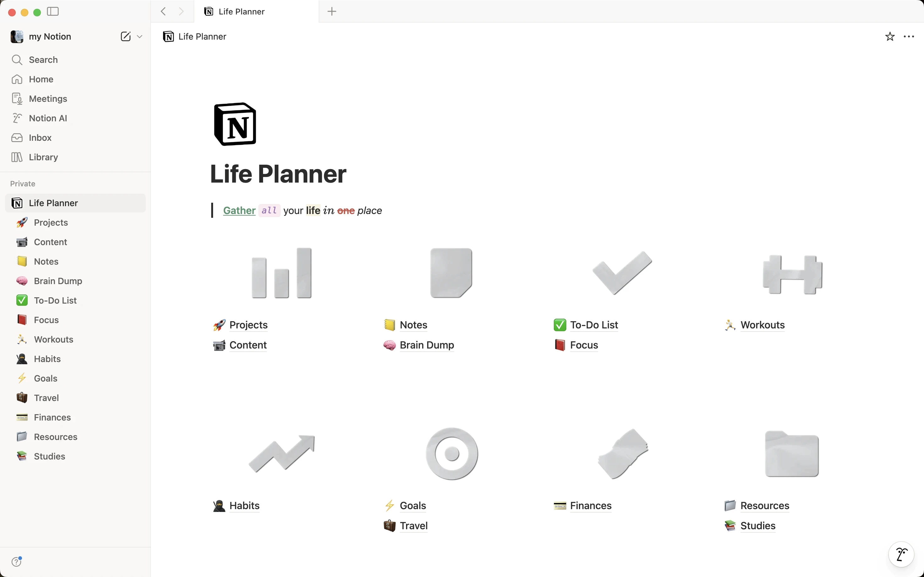Click the Search icon in sidebar
The image size is (924, 577).
[x=17, y=60]
